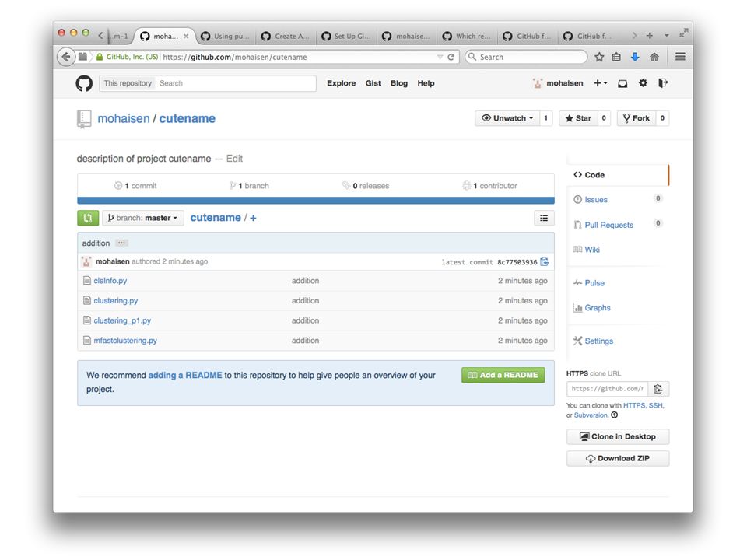Bookmark this page with star icon

(x=599, y=57)
